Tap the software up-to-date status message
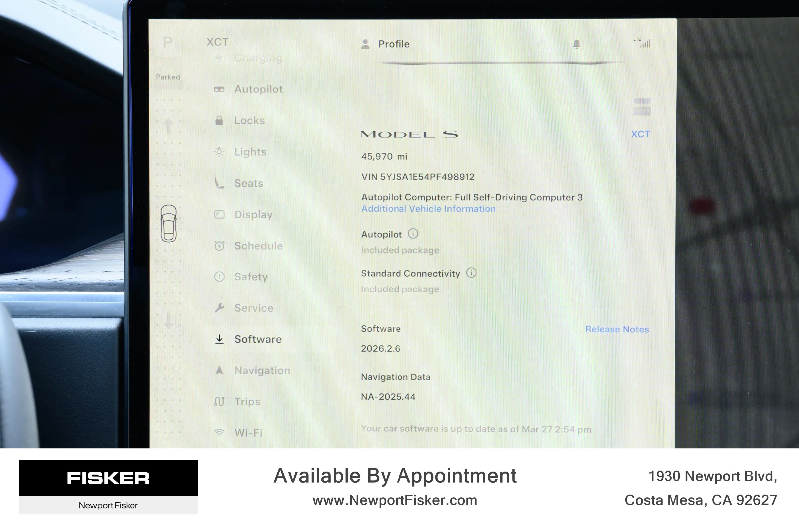Screen dimensions: 799x532 pos(476,429)
